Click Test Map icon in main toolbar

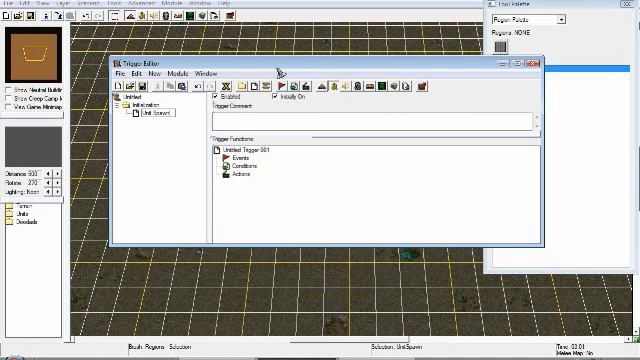coord(230,16)
